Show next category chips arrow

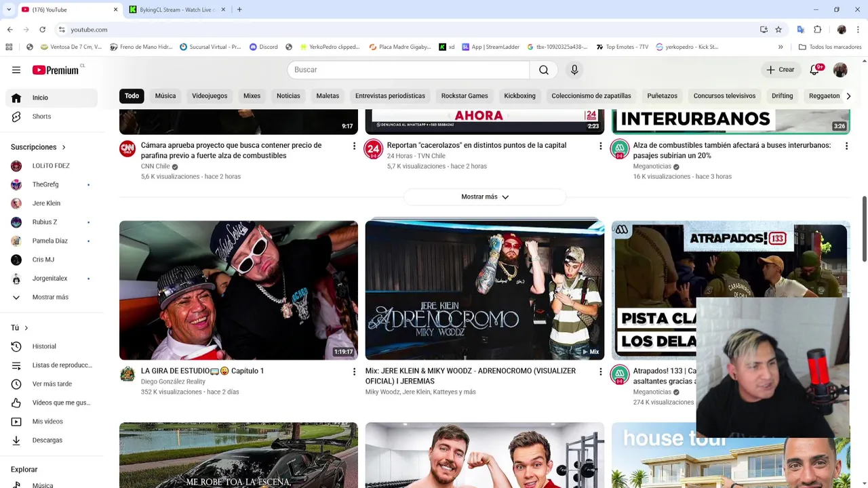(x=848, y=96)
